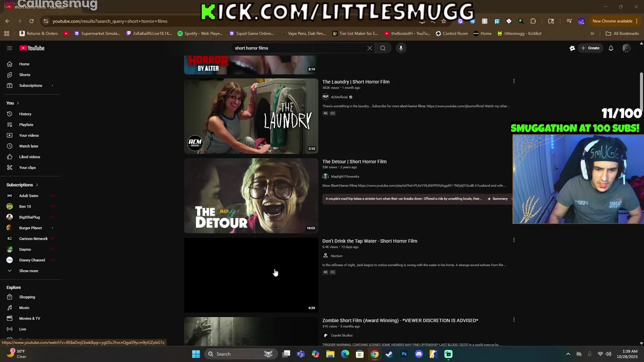
Task: Click the YouTube search magnifier button
Action: pos(383,48)
